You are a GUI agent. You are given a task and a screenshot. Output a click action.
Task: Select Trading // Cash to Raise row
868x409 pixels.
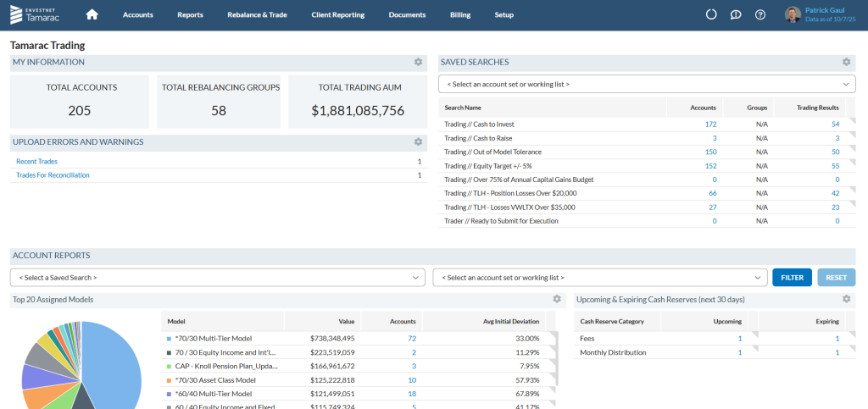coord(647,138)
